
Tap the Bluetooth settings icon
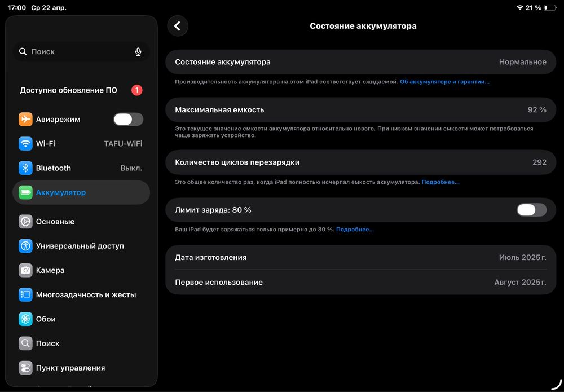tap(25, 168)
